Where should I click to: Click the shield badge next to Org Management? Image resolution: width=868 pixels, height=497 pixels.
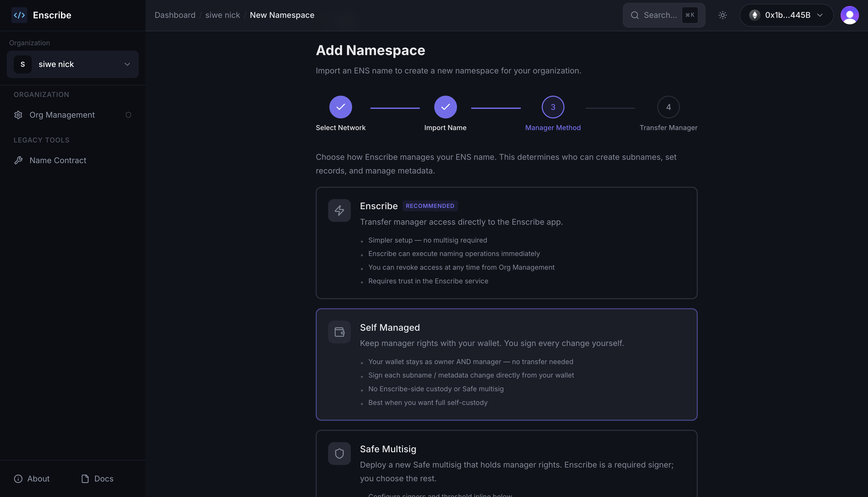pos(128,115)
